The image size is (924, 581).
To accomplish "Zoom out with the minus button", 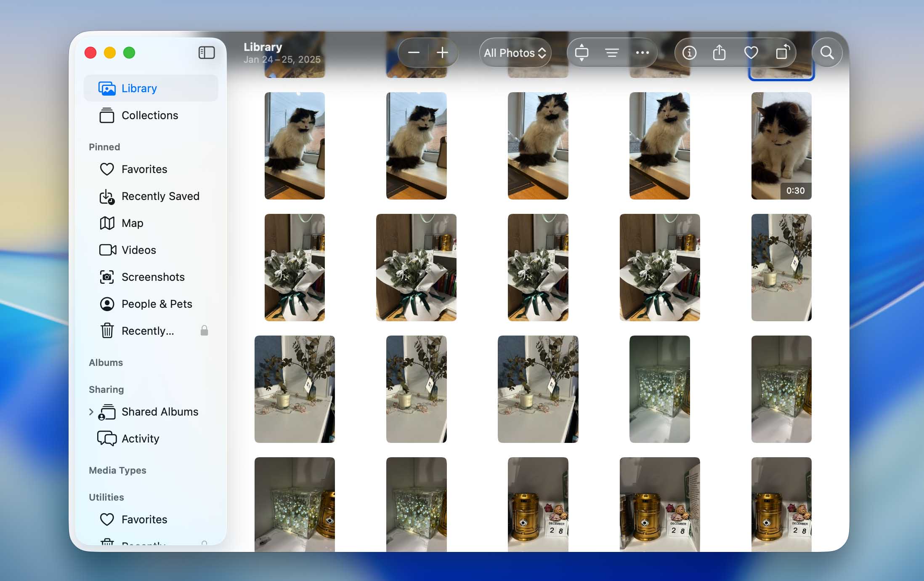I will pos(414,53).
